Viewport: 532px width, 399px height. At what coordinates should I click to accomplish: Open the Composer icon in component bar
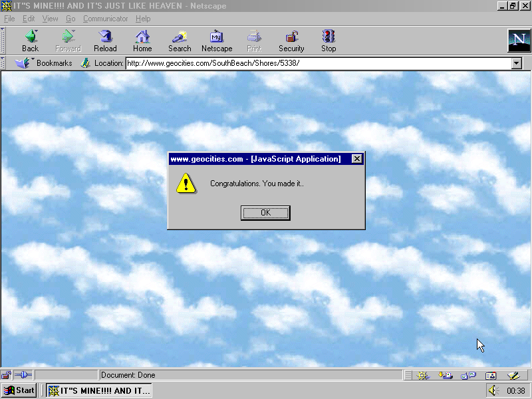coord(513,376)
